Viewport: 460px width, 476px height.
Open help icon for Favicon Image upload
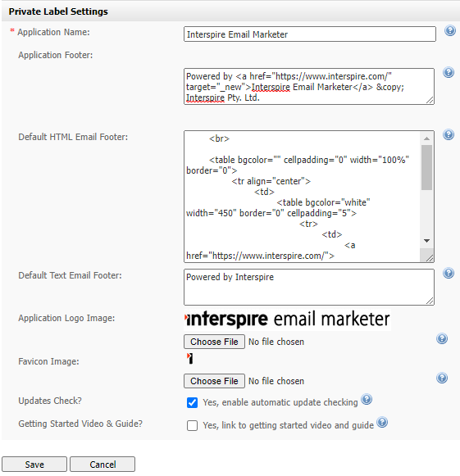(x=442, y=378)
